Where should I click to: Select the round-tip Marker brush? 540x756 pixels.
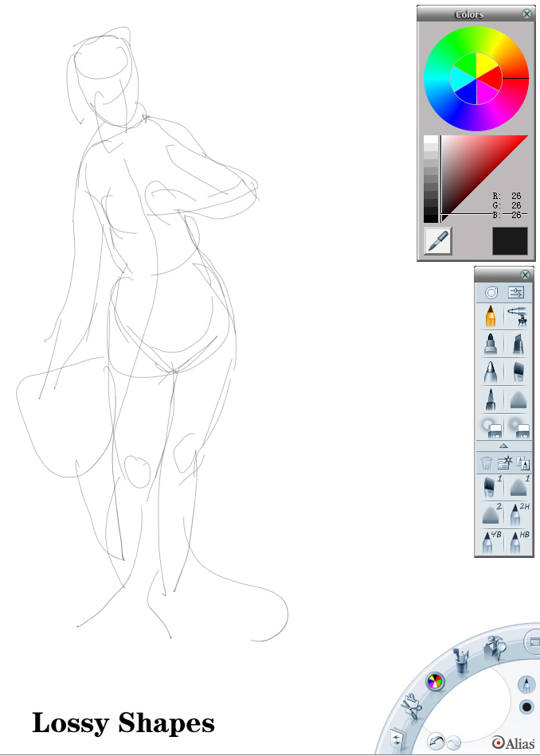tap(491, 345)
